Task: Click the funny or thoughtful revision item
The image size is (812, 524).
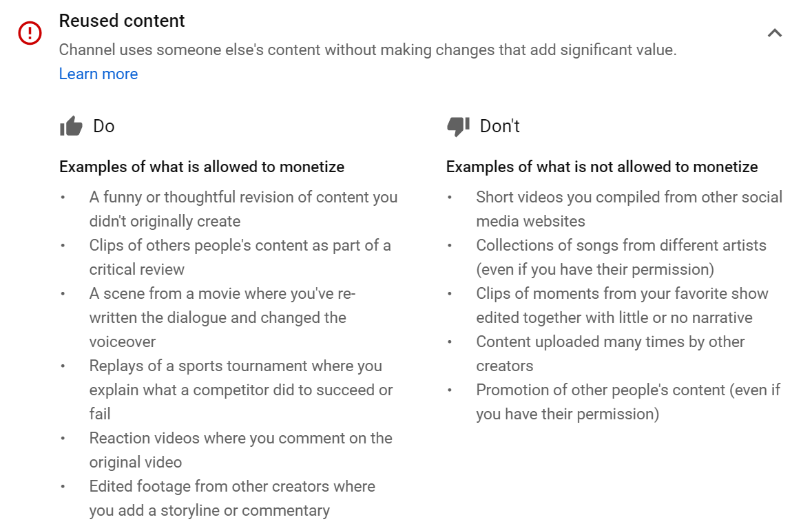Action: 243,209
